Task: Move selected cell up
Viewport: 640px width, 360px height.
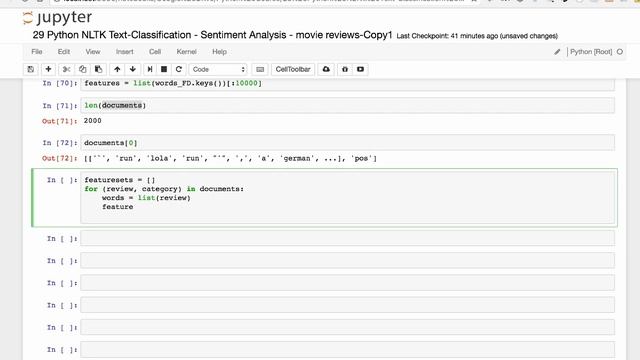Action: (x=117, y=69)
